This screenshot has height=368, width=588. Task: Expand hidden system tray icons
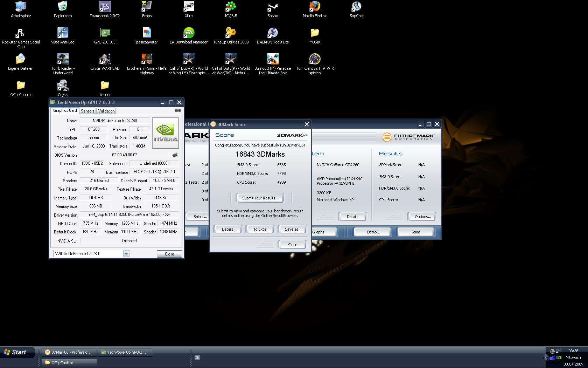click(546, 357)
